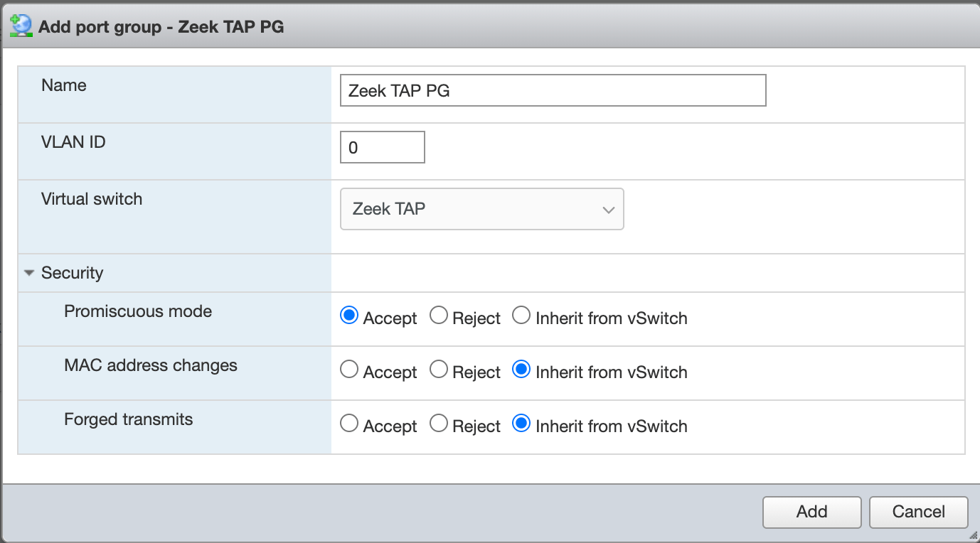Click inside the Name text field

[x=553, y=90]
